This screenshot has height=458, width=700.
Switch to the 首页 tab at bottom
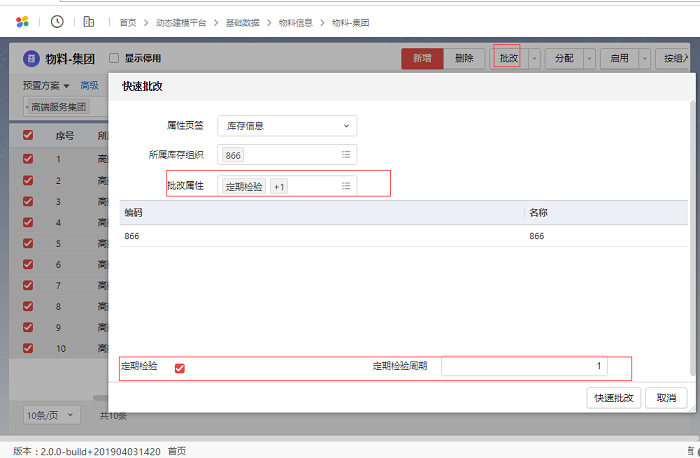pyautogui.click(x=177, y=451)
